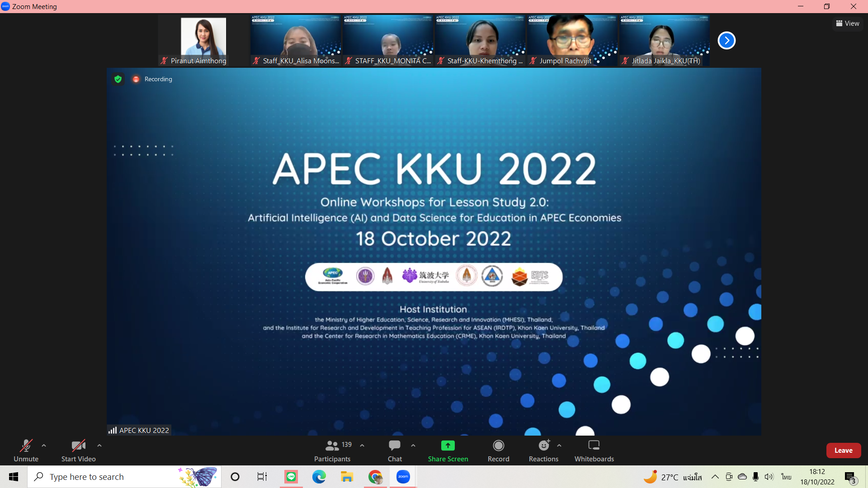Viewport: 868px width, 488px height.
Task: Open Whiteboards from the toolbar
Action: tap(594, 446)
